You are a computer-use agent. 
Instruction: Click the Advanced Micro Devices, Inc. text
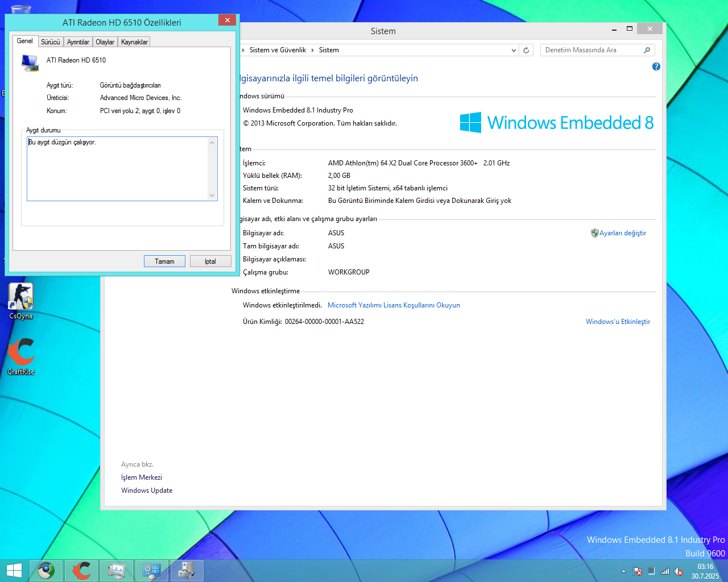click(140, 98)
